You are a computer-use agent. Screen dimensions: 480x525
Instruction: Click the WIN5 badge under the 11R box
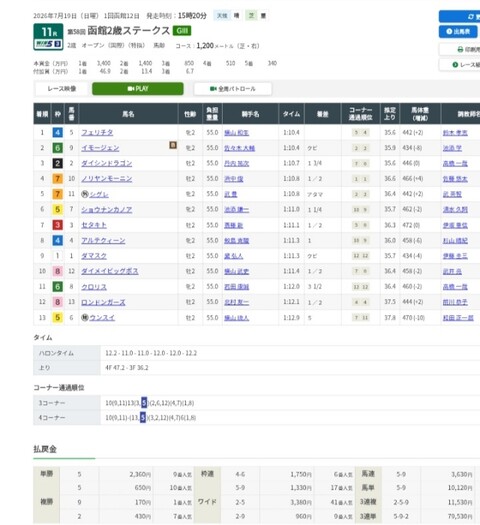pyautogui.click(x=49, y=44)
